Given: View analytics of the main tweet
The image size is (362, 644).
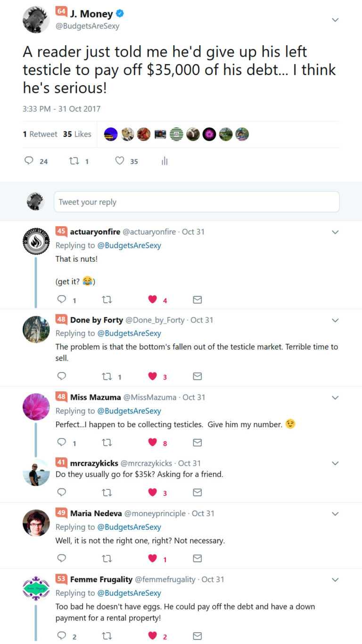Looking at the screenshot, I should tap(165, 161).
